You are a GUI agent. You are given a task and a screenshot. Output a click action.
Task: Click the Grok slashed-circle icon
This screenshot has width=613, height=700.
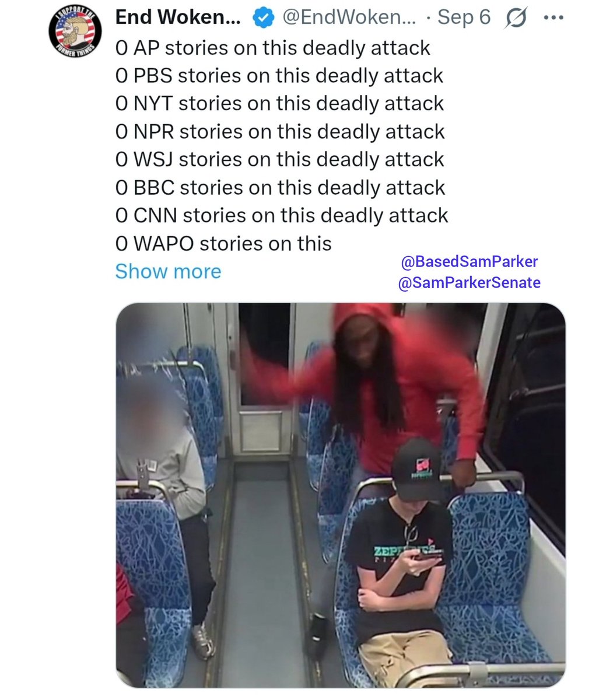(x=516, y=18)
